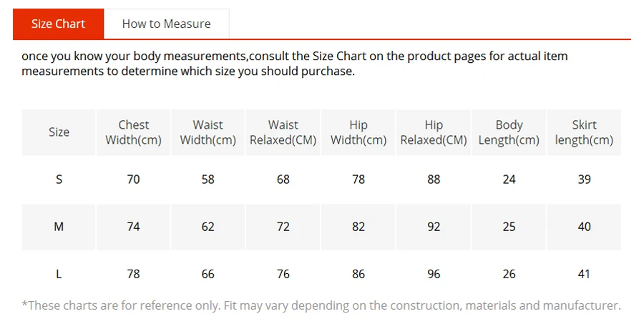Select skirt length value 39 for size S
This screenshot has height=329, width=644.
coord(584,180)
